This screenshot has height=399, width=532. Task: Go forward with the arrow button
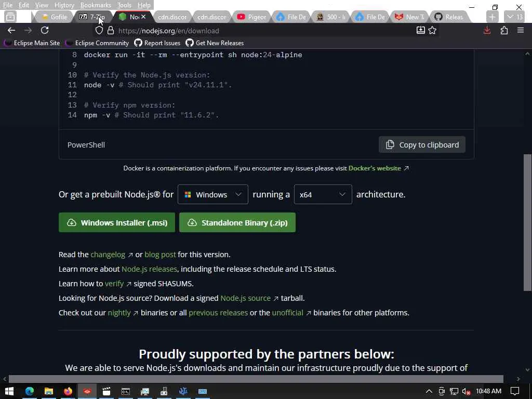click(28, 31)
